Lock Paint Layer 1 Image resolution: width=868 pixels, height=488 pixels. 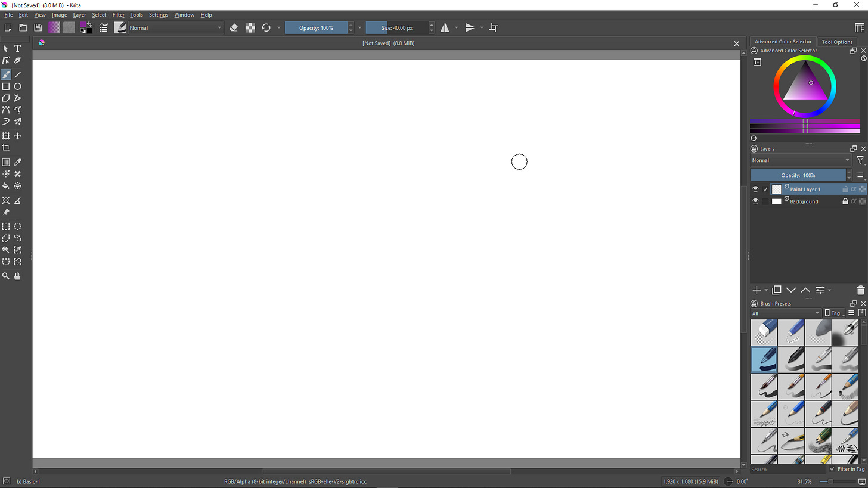click(x=845, y=189)
